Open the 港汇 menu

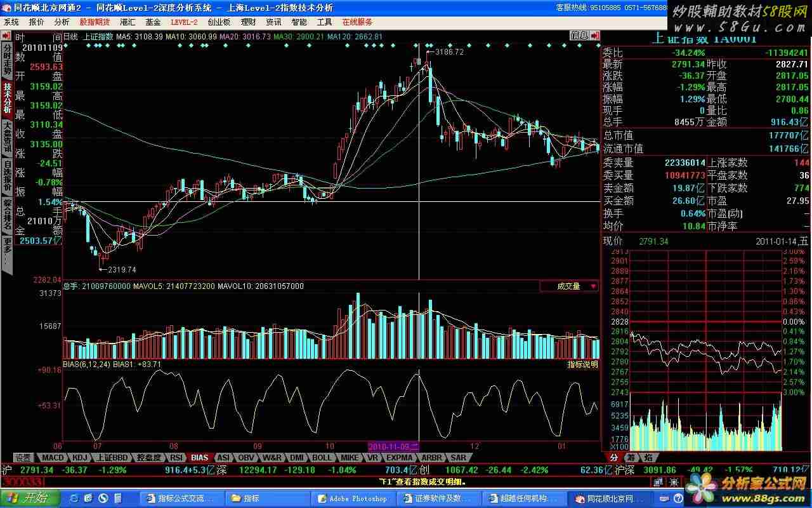(128, 22)
